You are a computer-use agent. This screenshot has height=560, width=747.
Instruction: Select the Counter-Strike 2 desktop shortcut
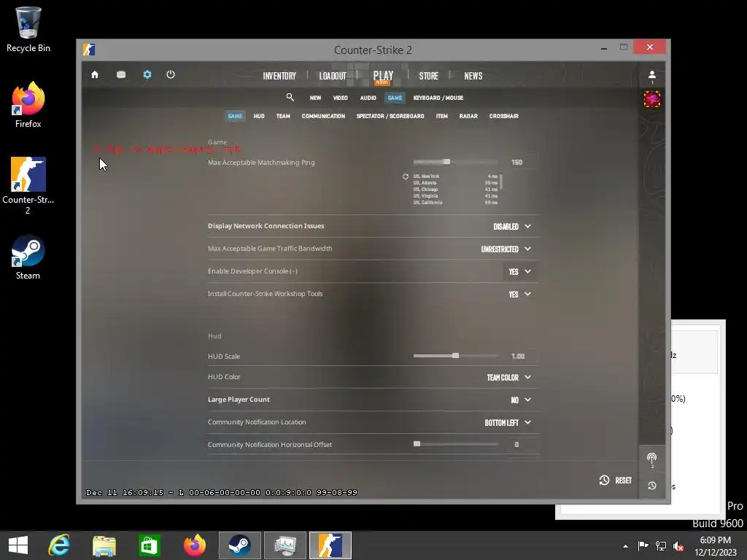28,186
